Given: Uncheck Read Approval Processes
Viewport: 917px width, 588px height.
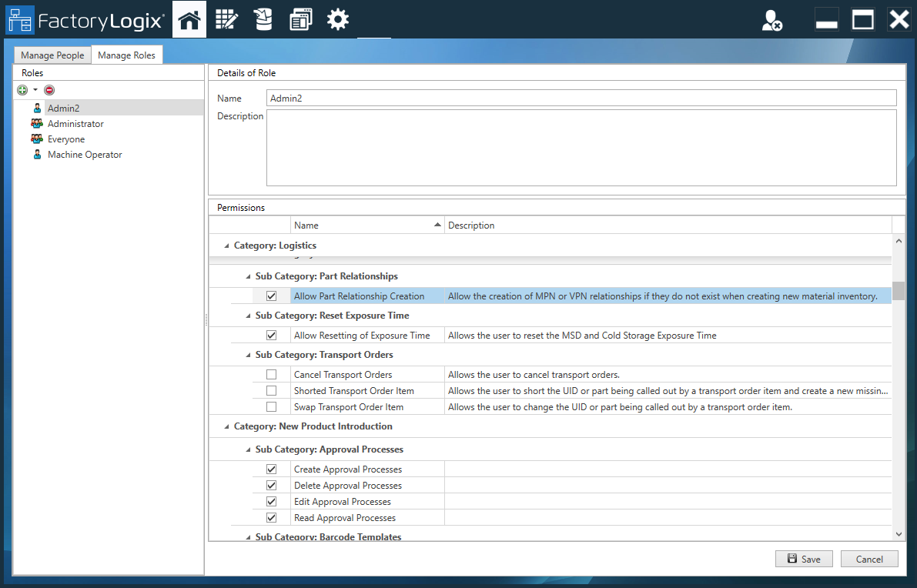Looking at the screenshot, I should coord(271,518).
